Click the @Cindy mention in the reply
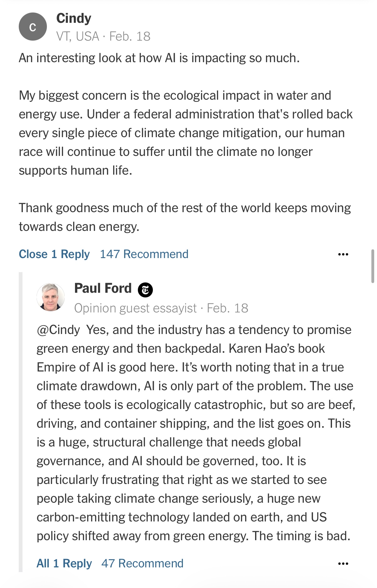The height and width of the screenshot is (588, 377). coord(58,330)
